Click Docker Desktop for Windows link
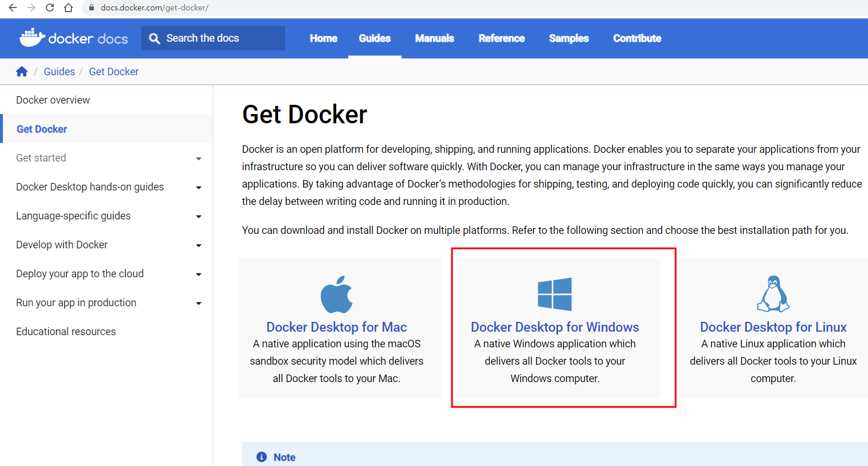868x466 pixels. coord(555,327)
